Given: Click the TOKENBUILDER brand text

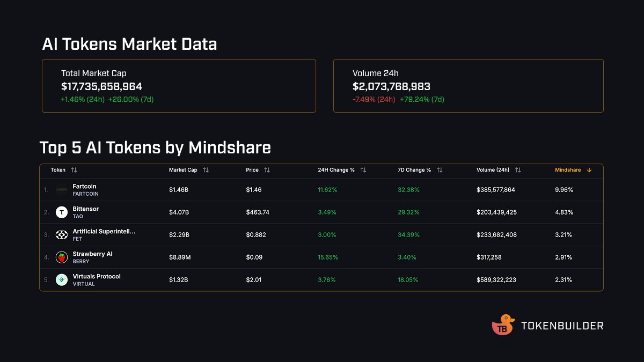Looking at the screenshot, I should [x=562, y=326].
